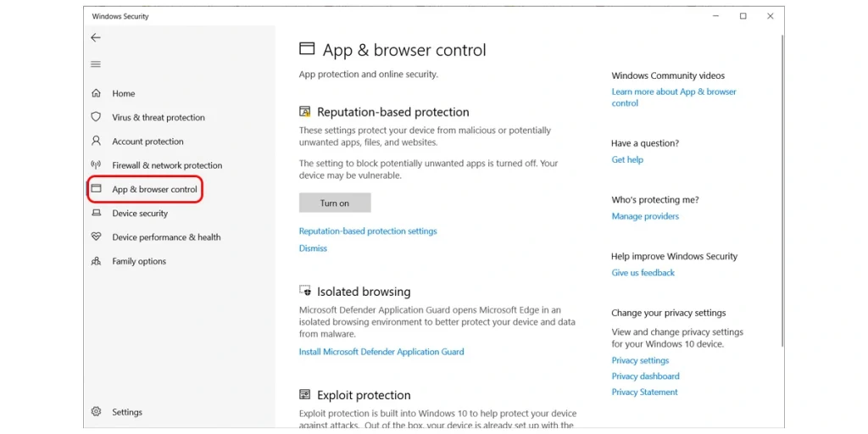Select Account protection in sidebar

147,142
